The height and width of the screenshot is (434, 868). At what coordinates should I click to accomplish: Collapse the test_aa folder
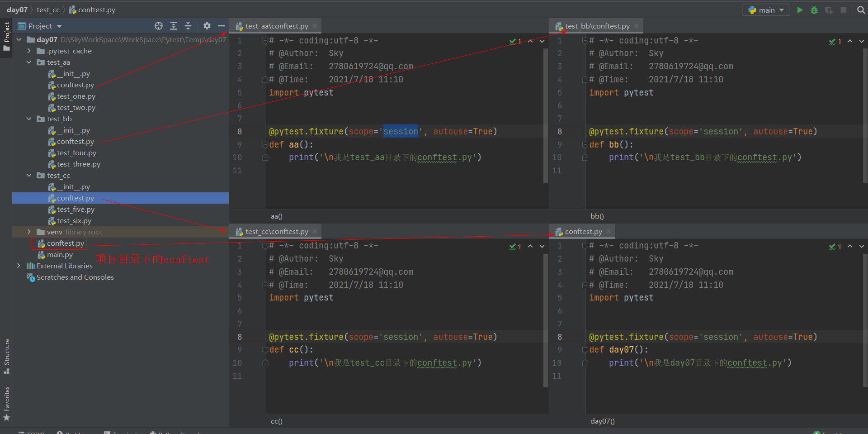[29, 62]
